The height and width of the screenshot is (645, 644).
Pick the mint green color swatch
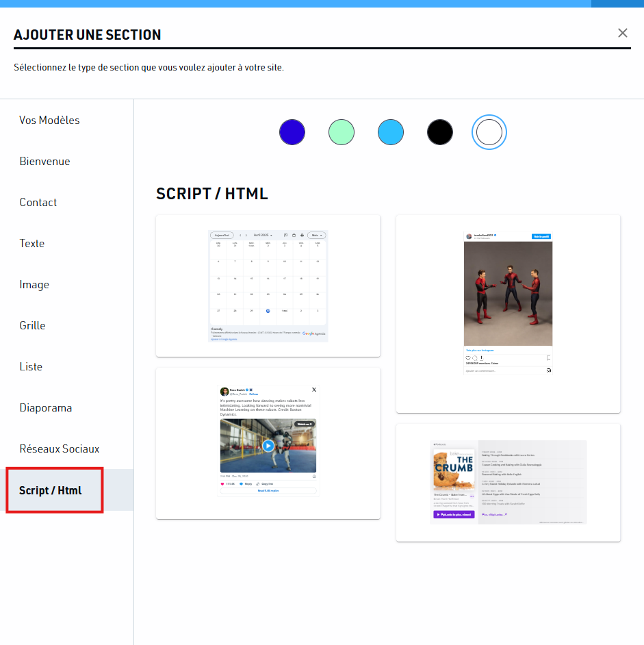(342, 132)
